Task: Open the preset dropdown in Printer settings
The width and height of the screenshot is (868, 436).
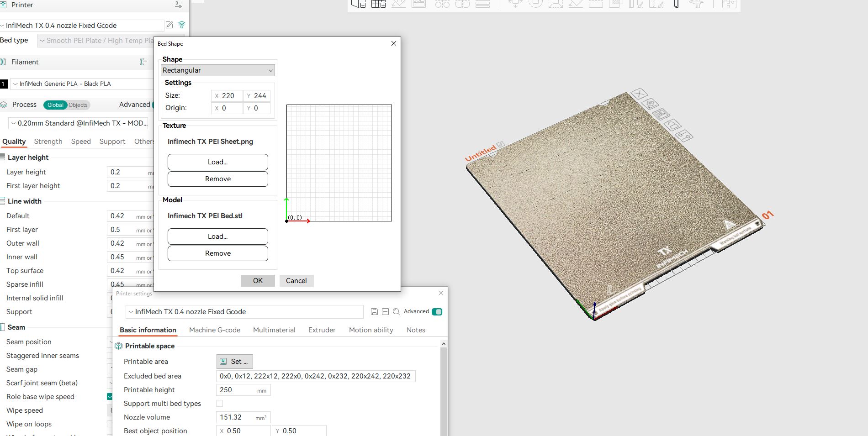Action: (x=244, y=312)
